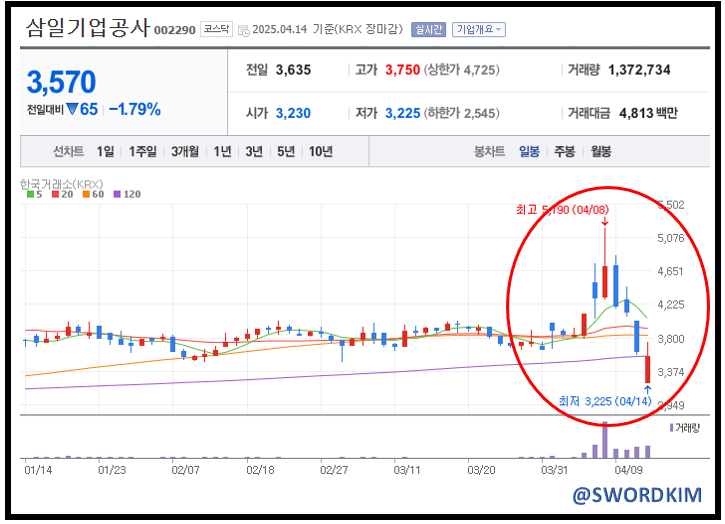This screenshot has width=725, height=524.
Task: Select the 주봉 candlestick chart
Action: [565, 151]
